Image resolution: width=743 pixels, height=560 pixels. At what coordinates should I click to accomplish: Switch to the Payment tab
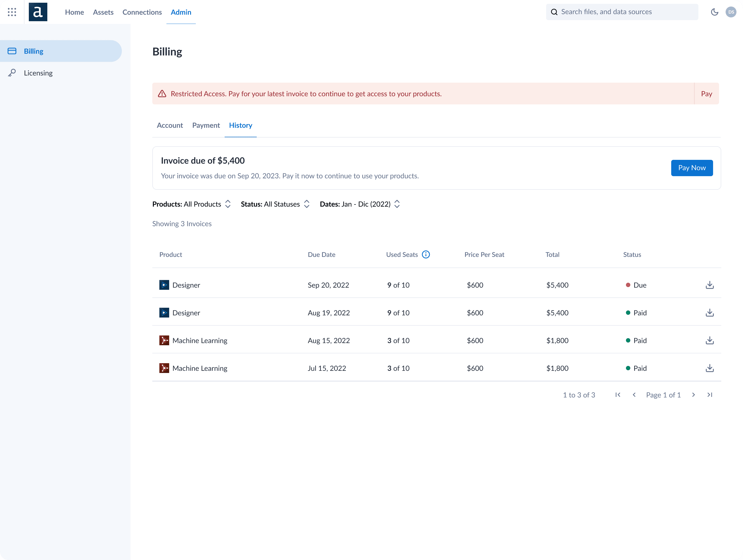point(206,125)
